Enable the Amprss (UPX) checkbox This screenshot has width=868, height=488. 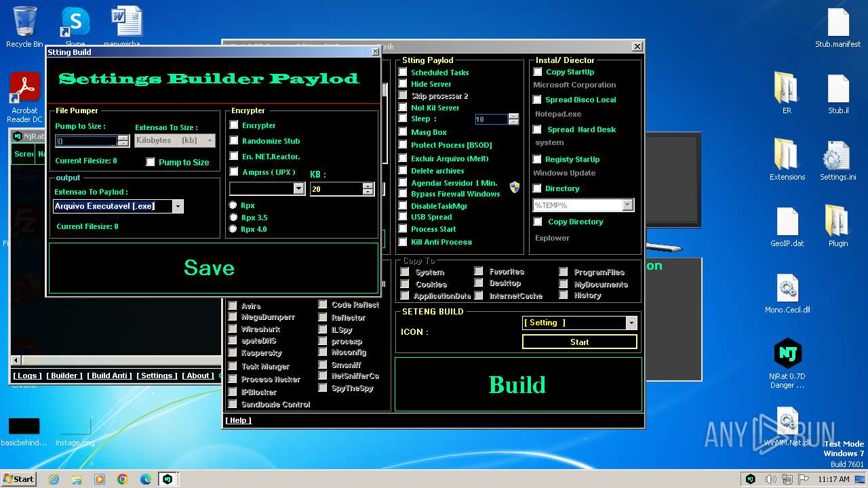tap(234, 172)
